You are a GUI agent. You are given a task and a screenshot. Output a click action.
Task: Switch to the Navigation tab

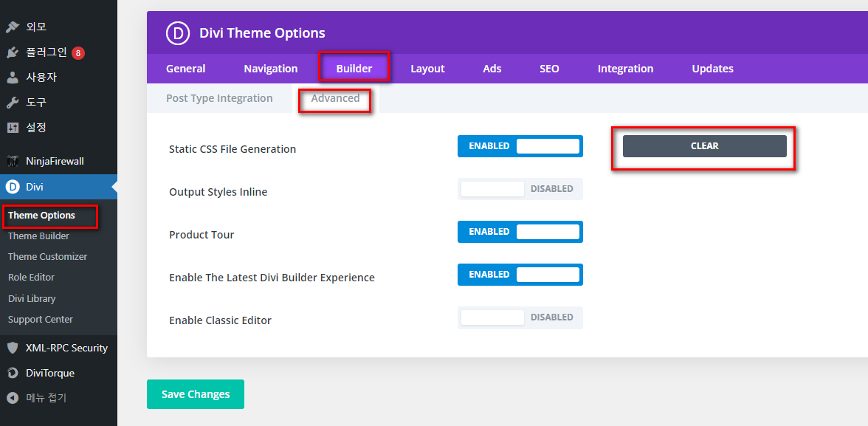271,69
